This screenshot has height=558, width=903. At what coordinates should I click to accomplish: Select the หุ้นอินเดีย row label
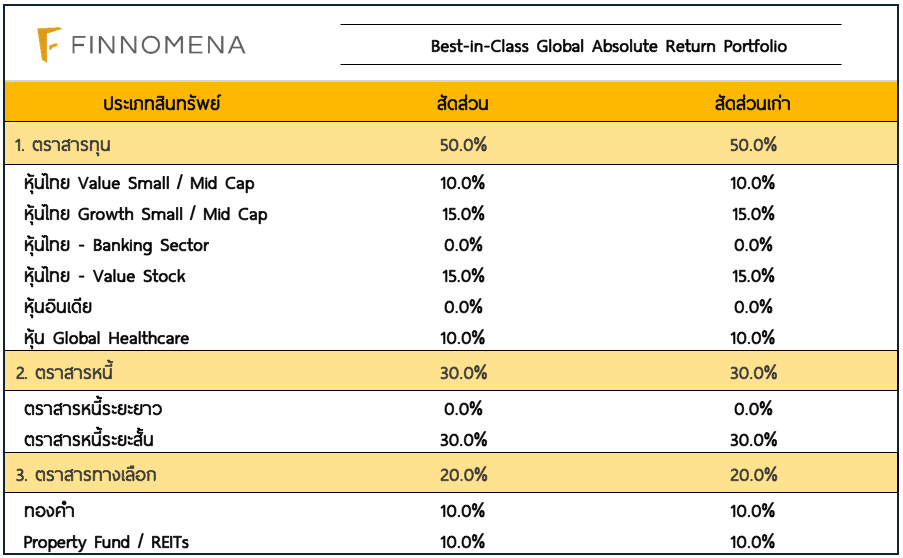coord(57,307)
